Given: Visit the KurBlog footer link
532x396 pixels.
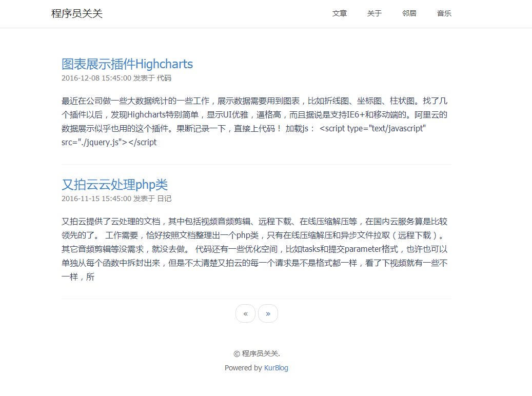Looking at the screenshot, I should pos(276,368).
